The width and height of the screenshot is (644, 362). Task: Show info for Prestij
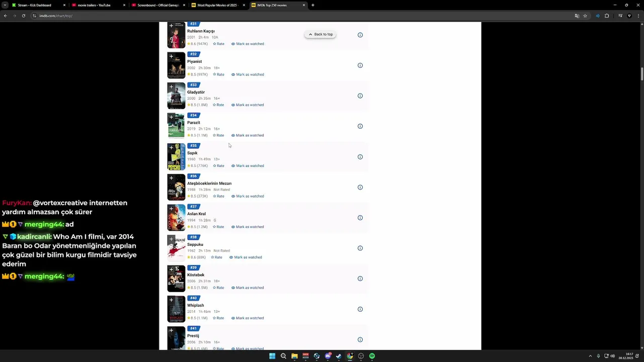(360, 340)
